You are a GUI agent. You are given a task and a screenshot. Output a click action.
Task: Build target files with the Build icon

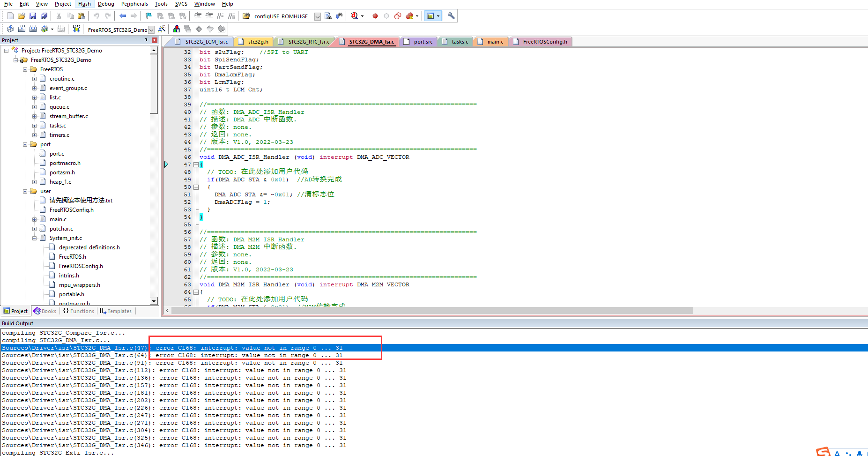(22, 29)
